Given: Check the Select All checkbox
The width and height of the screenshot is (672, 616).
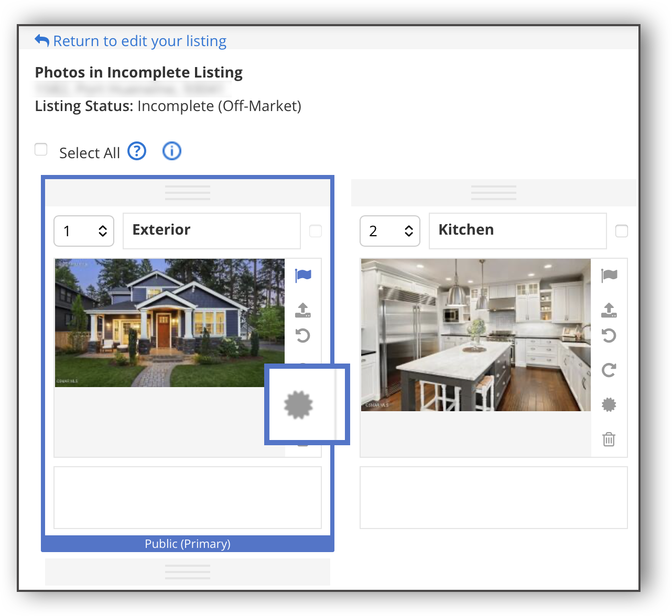Looking at the screenshot, I should [41, 150].
